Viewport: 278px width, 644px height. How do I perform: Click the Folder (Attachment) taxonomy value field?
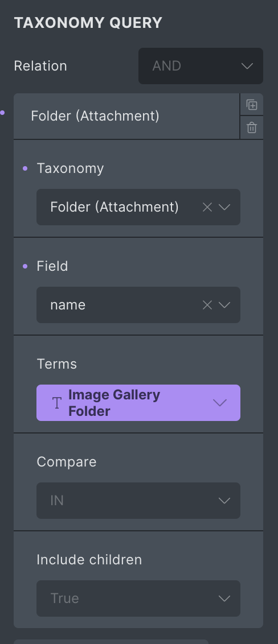coord(138,207)
